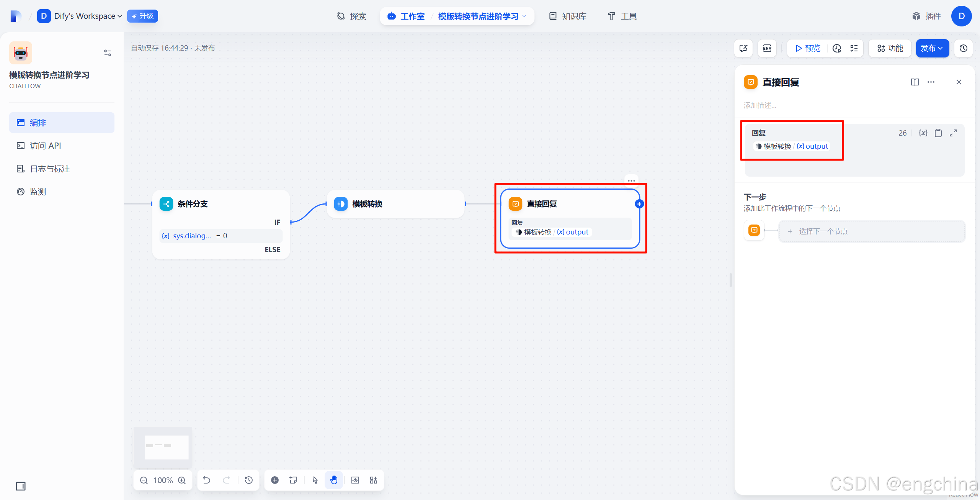Click the ENV environment variables icon
The width and height of the screenshot is (980, 500).
tap(767, 48)
